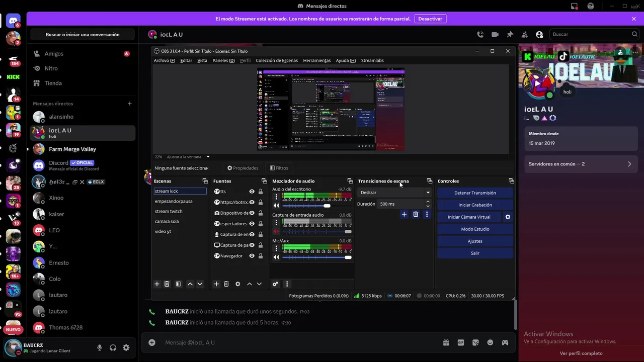The image size is (644, 362).
Task: Move the scene down in the Escenas panel
Action: (200, 284)
